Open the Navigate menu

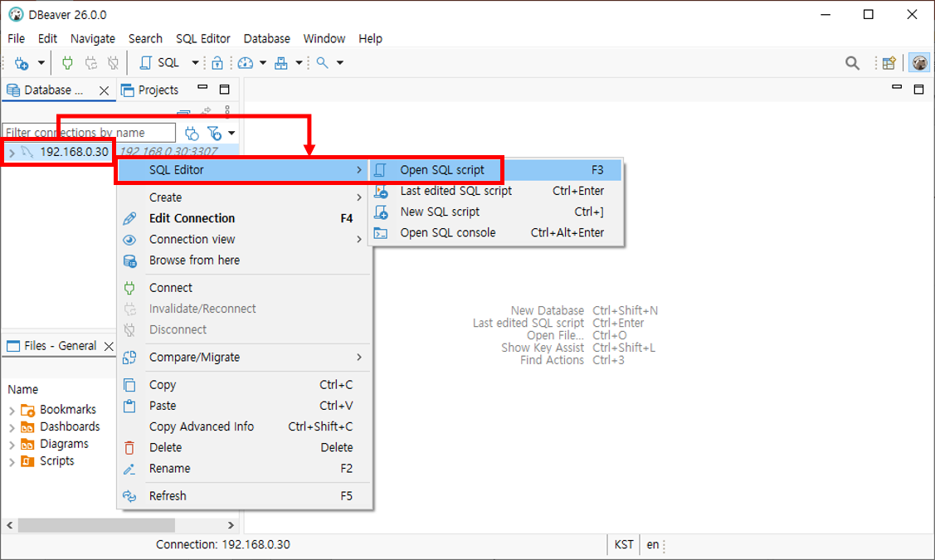point(92,39)
